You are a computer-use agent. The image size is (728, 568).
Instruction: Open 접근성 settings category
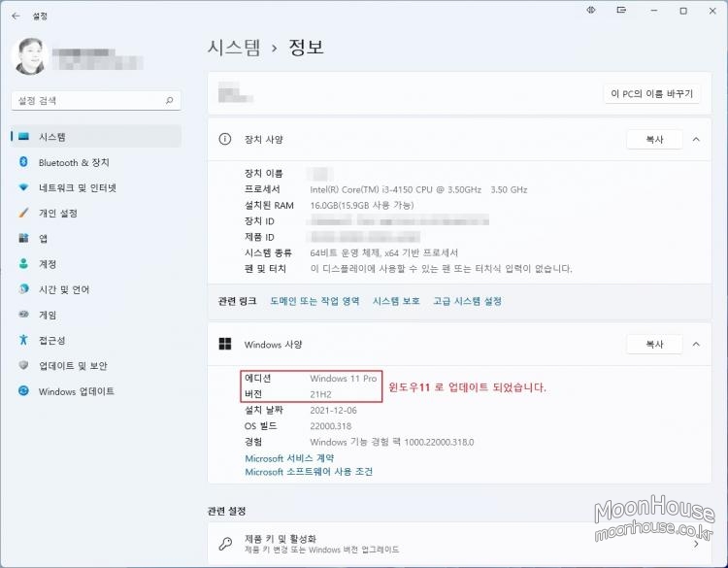point(96,340)
